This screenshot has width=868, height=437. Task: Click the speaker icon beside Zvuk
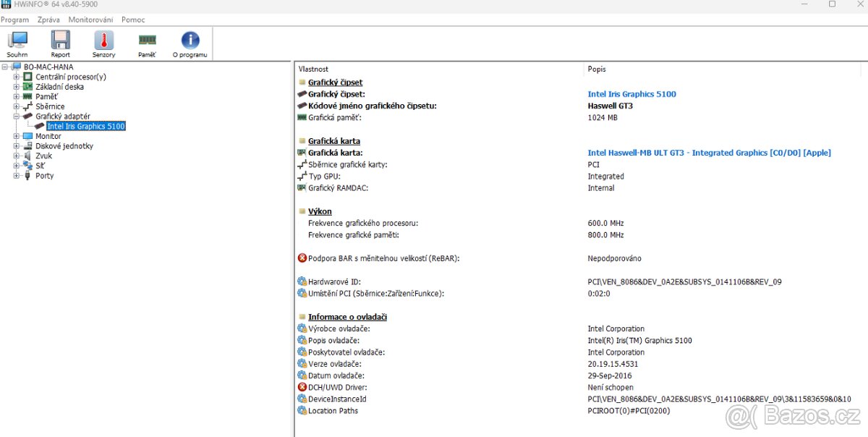coord(27,156)
